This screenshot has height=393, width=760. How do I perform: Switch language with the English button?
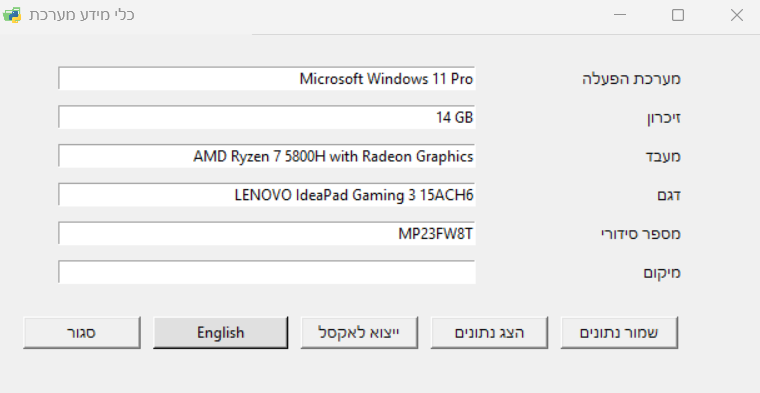tap(221, 333)
